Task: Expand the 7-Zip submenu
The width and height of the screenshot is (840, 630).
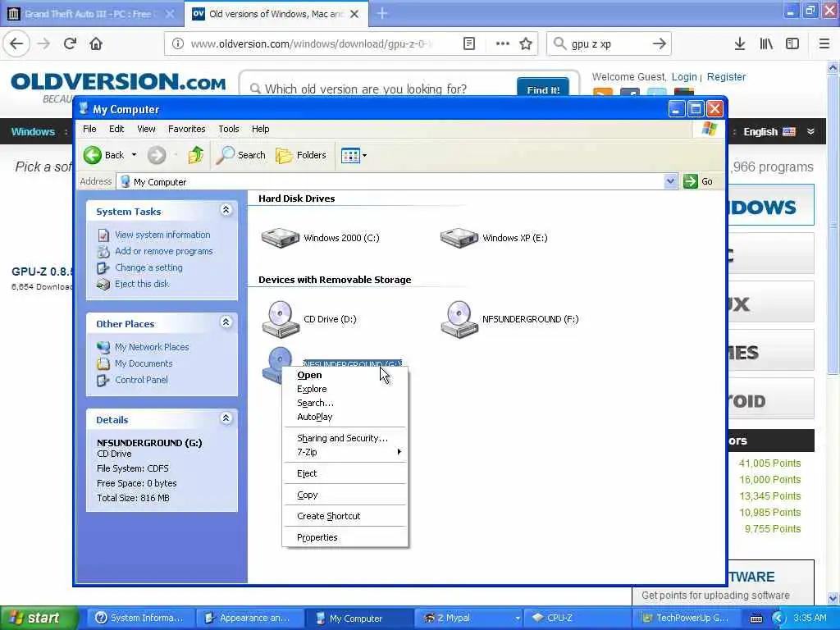Action: click(x=345, y=452)
